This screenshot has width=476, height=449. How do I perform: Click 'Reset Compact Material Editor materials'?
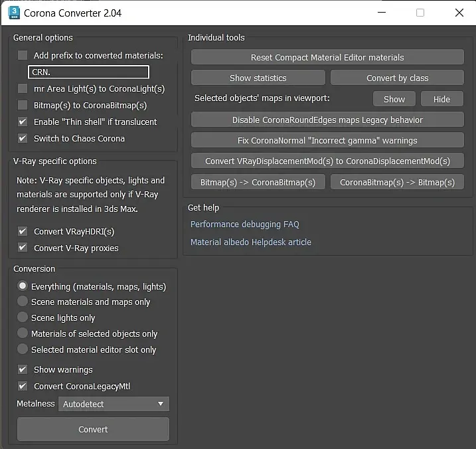[327, 57]
